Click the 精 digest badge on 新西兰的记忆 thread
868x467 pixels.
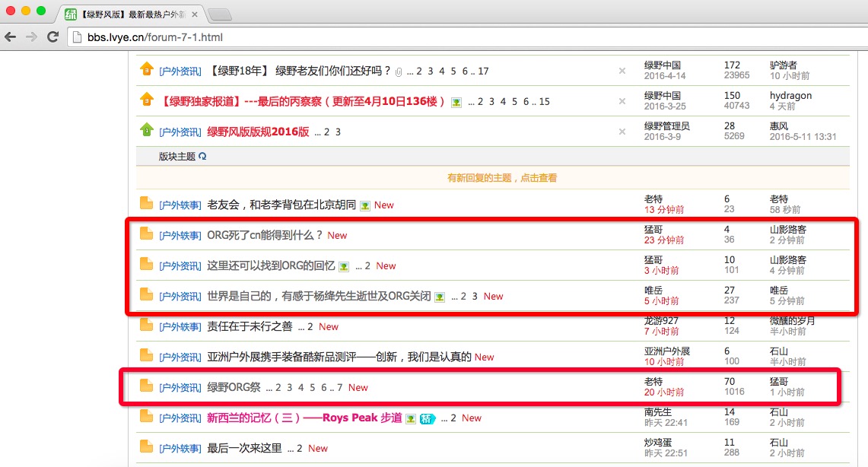(x=427, y=418)
